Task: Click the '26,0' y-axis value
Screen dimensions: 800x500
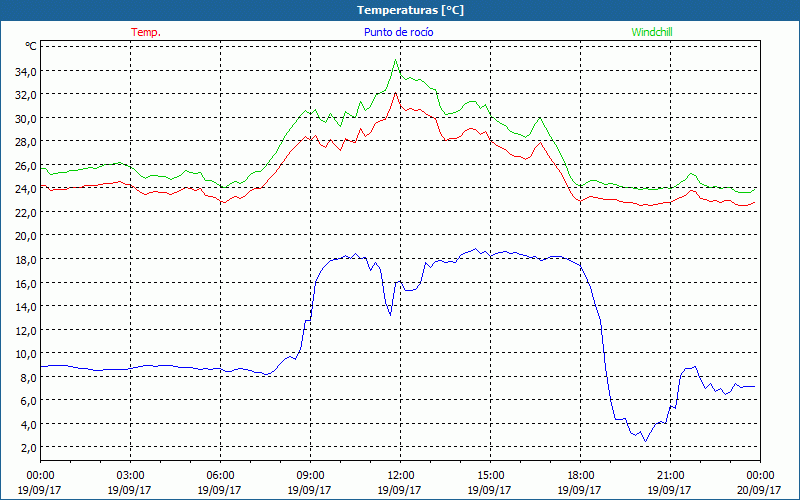Action: [26, 166]
